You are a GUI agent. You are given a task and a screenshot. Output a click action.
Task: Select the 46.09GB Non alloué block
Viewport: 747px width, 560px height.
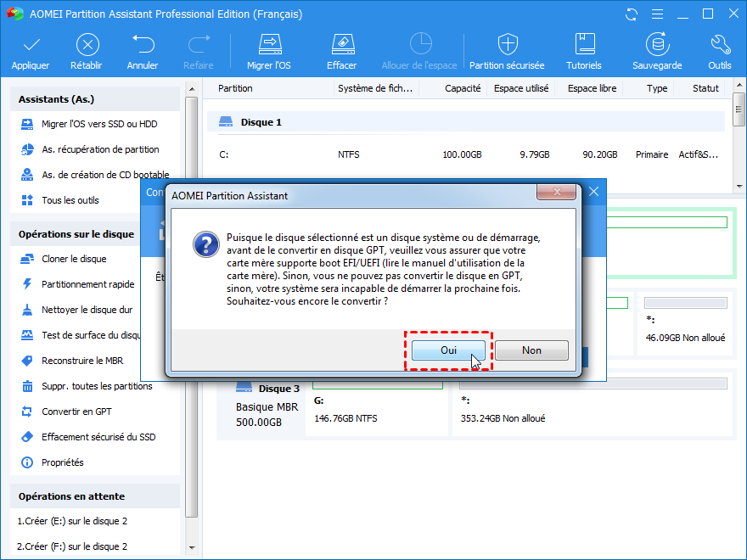tap(685, 324)
